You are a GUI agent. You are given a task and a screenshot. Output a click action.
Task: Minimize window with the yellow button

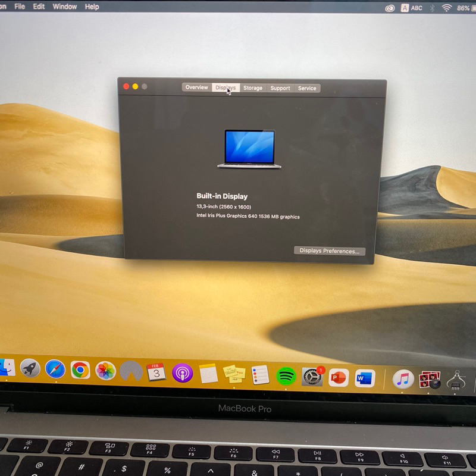pyautogui.click(x=136, y=86)
